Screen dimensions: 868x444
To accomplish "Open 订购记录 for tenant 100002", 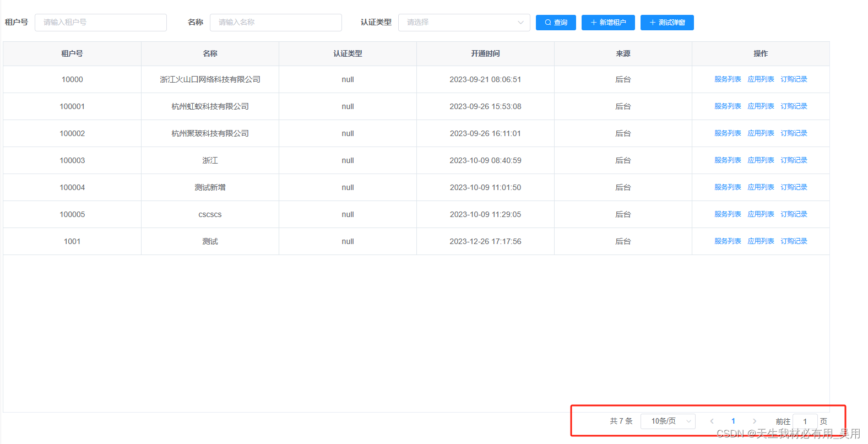I will pyautogui.click(x=794, y=133).
